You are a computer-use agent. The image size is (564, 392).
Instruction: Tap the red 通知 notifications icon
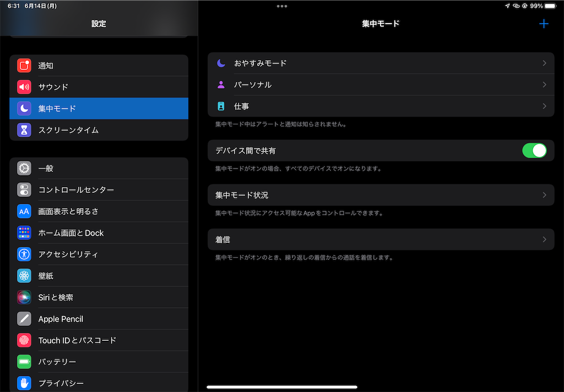tap(24, 66)
